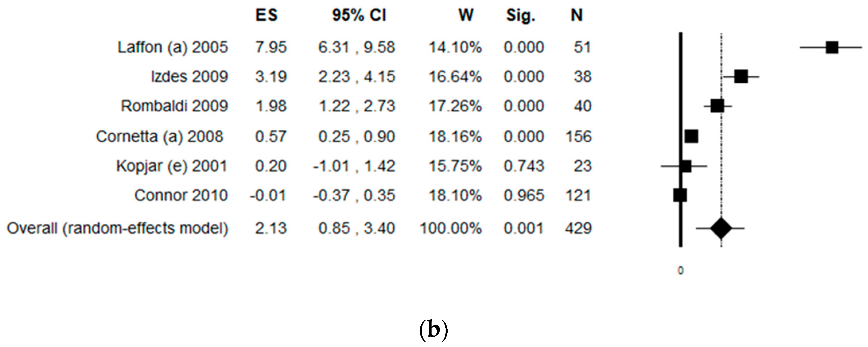Select the Laffon (a) 2005 study label
Screen dimensions: 868x347
coord(172,47)
